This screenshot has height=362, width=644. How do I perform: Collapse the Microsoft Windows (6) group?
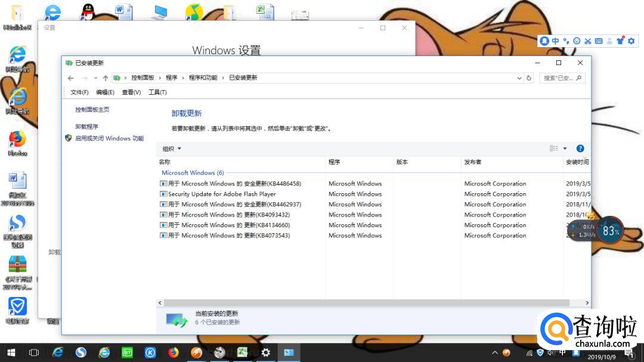point(193,172)
